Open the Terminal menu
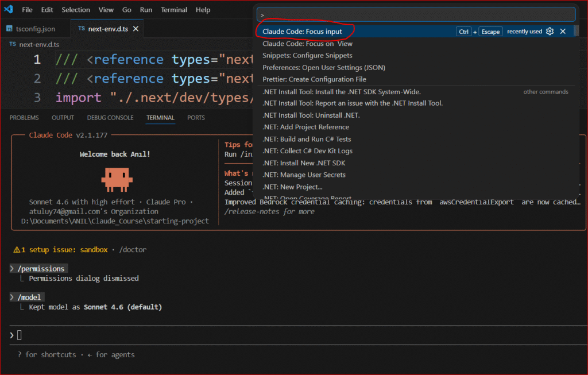The image size is (588, 375). (174, 10)
